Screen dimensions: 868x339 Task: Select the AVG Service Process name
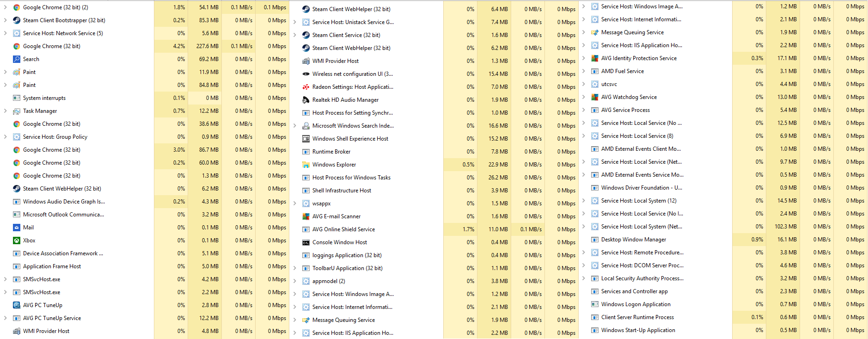click(x=625, y=110)
